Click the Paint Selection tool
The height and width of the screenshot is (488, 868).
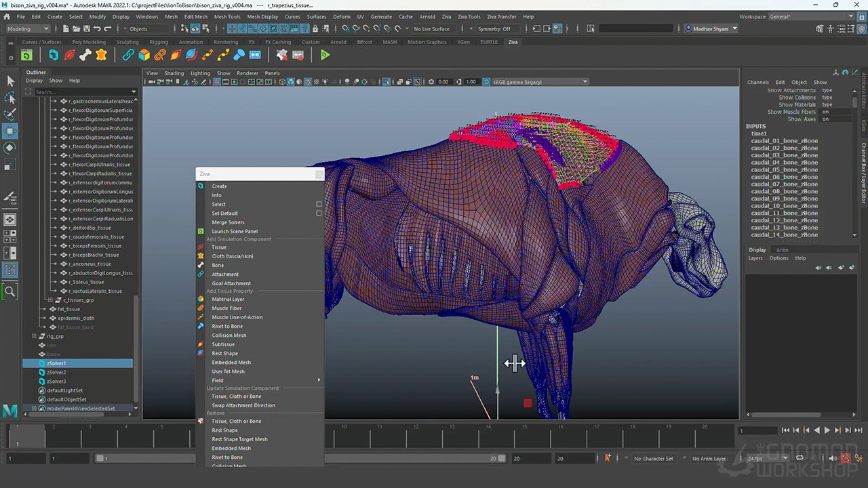tap(10, 114)
